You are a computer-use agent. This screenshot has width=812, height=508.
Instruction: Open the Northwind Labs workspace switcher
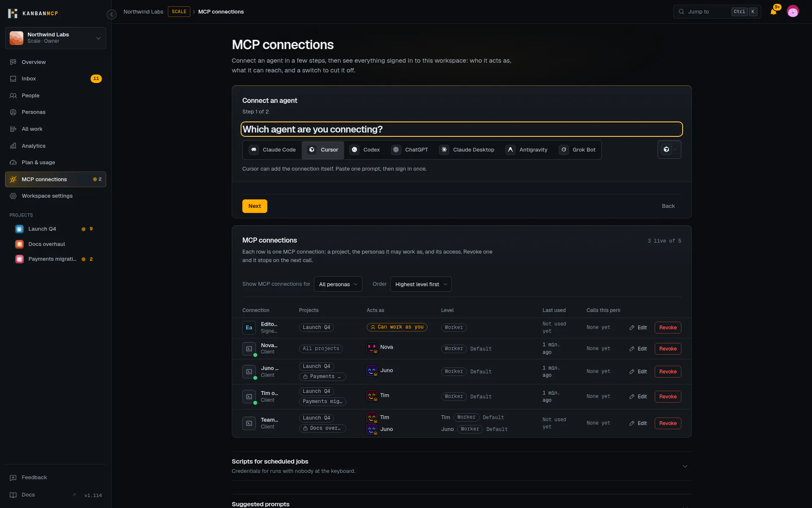(x=55, y=38)
